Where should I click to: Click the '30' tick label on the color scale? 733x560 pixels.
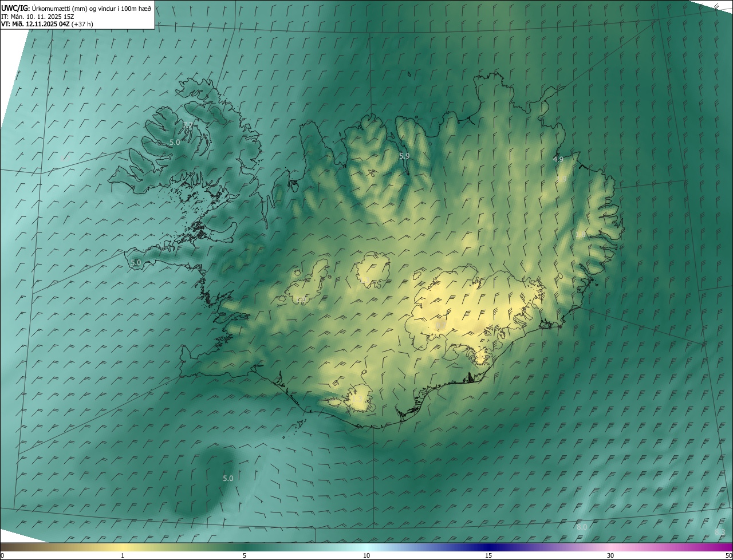(610, 555)
